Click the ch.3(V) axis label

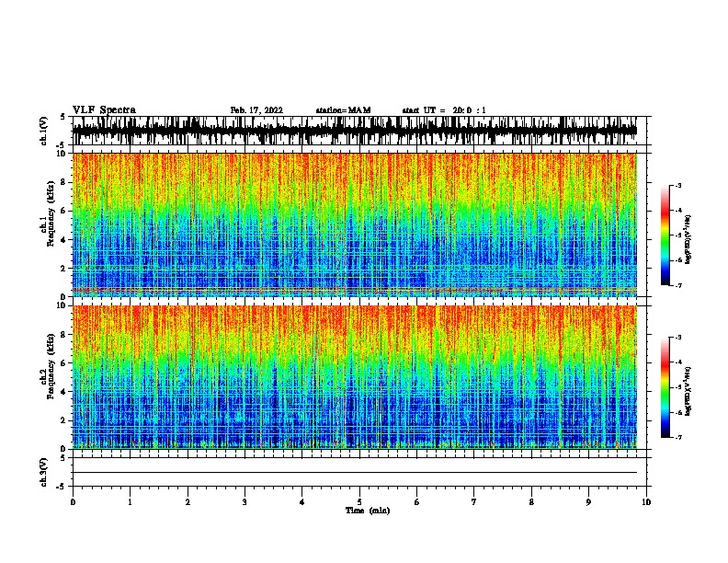tap(44, 472)
